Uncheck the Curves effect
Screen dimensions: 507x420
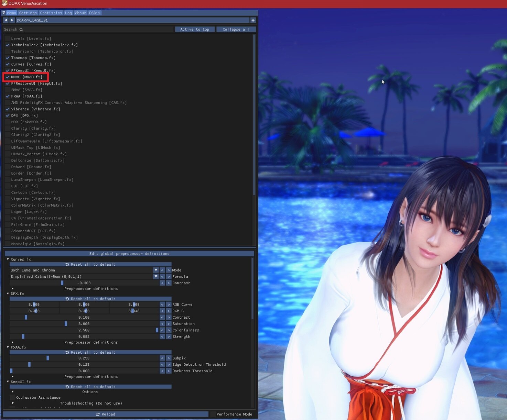pyautogui.click(x=7, y=64)
